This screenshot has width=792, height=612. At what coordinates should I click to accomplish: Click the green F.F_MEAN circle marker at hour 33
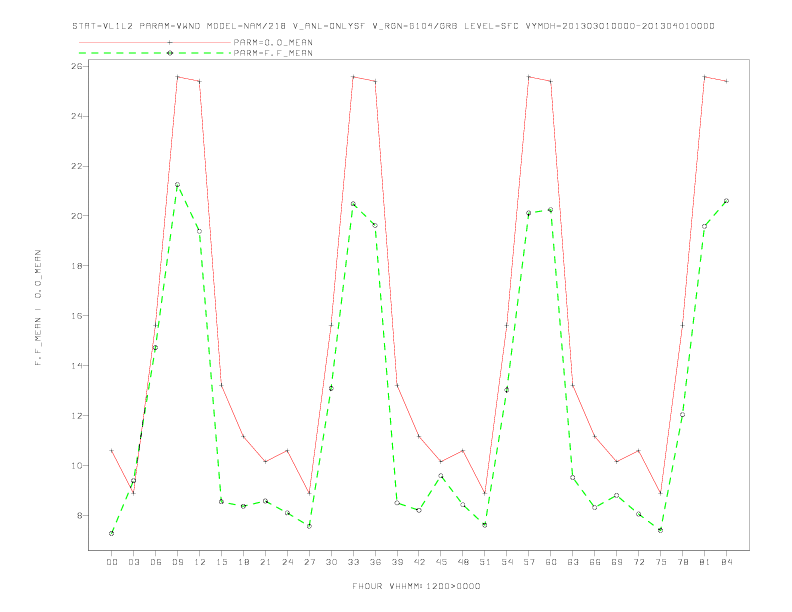353,204
